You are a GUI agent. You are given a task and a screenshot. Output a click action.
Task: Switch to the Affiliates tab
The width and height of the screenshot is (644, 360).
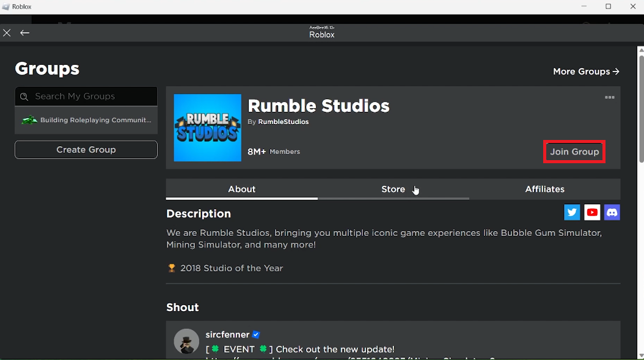[x=544, y=189]
